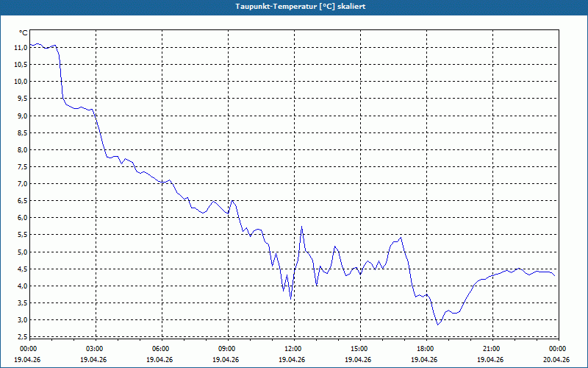Select the 3,0 y-axis label
Image resolution: width=588 pixels, height=368 pixels.
(x=22, y=320)
